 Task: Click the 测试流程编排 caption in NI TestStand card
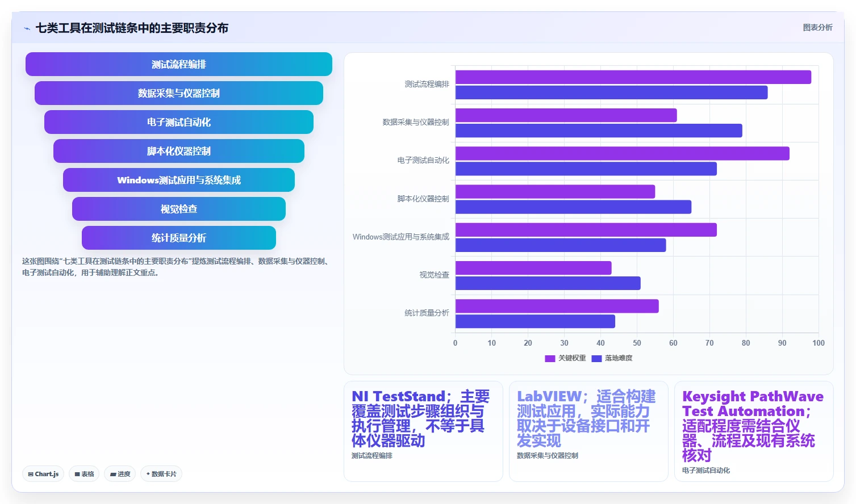[x=372, y=456]
